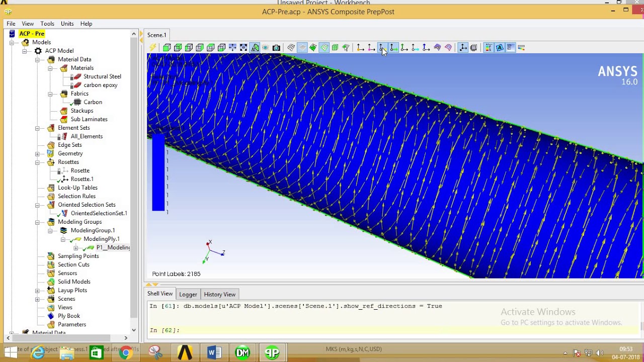Select the Scene.1 tab
The width and height of the screenshot is (644, 362).
pyautogui.click(x=156, y=35)
